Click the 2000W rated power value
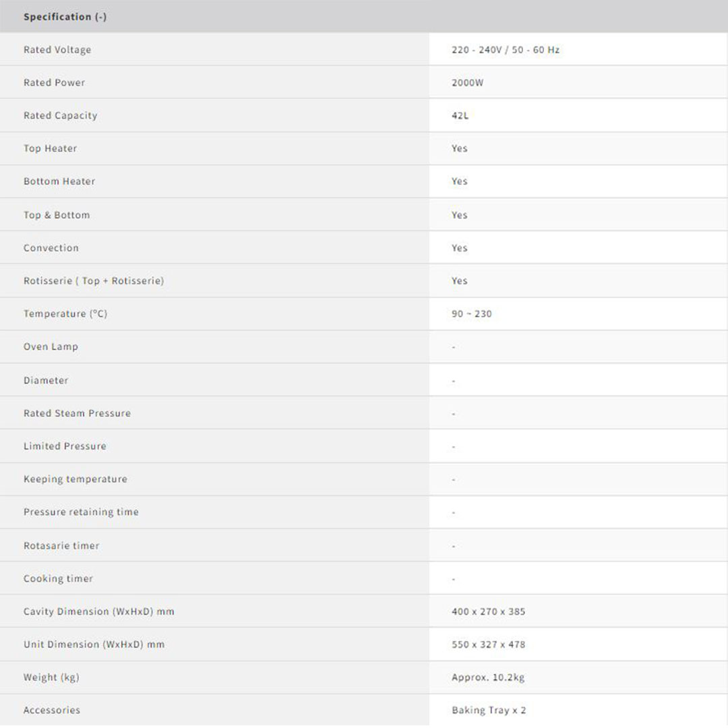The width and height of the screenshot is (728, 728). [468, 83]
